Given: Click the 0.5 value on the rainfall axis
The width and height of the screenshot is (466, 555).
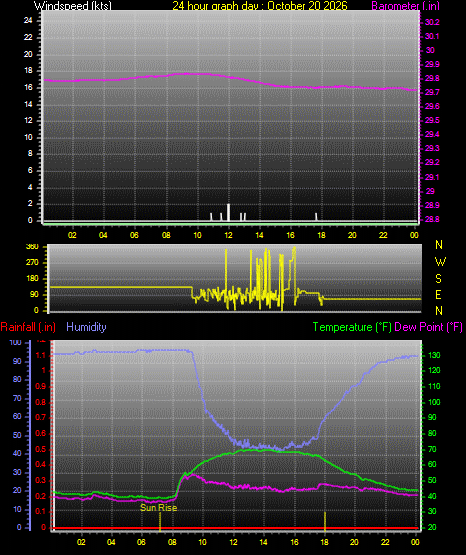Looking at the screenshot, I should pos(41,449).
